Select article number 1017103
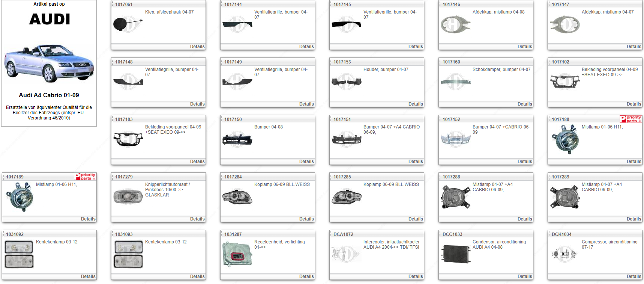The height and width of the screenshot is (284, 644). coord(124,119)
